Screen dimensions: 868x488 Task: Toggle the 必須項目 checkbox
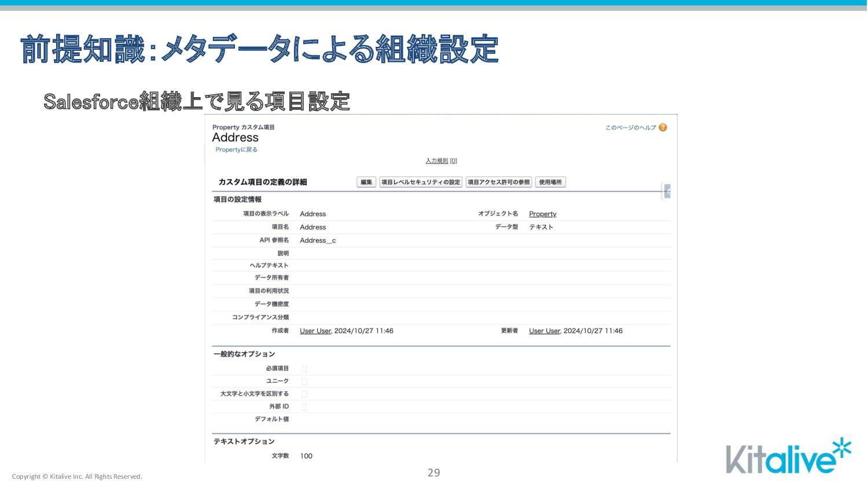pyautogui.click(x=304, y=369)
